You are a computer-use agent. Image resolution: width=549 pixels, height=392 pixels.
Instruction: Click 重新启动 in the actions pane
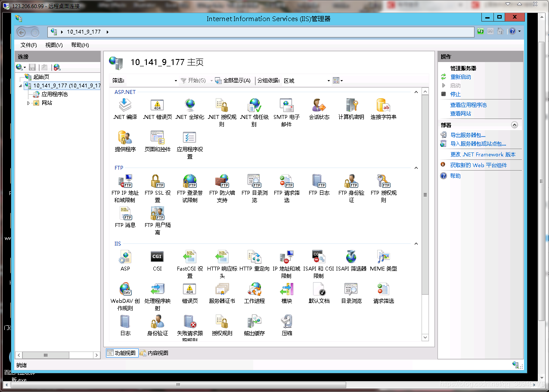pyautogui.click(x=461, y=77)
